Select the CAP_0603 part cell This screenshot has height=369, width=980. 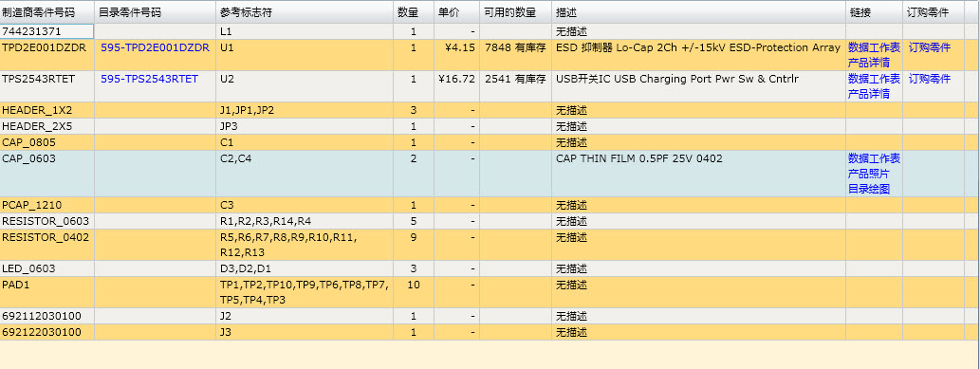(x=47, y=174)
